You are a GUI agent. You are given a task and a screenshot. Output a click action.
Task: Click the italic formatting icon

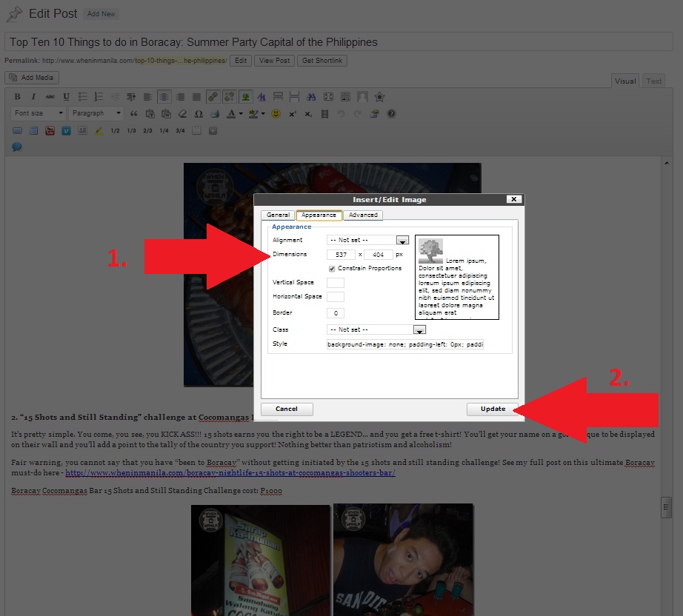click(33, 97)
